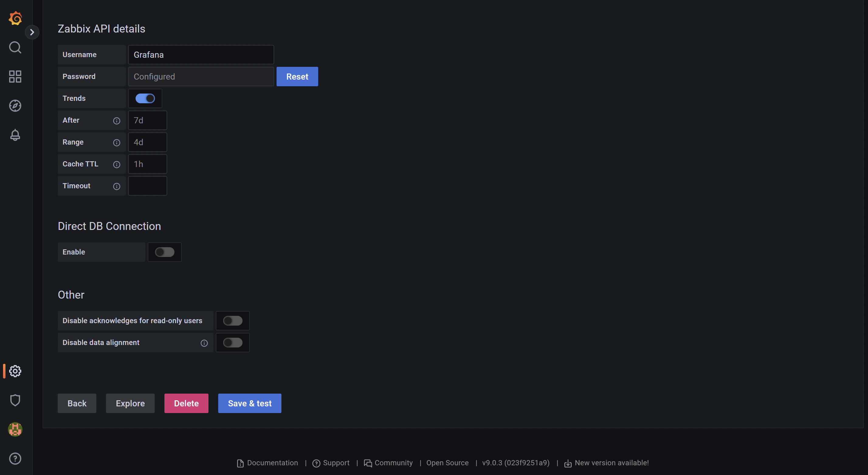Enable the Disable data alignment switch
Image resolution: width=868 pixels, height=475 pixels.
click(232, 342)
